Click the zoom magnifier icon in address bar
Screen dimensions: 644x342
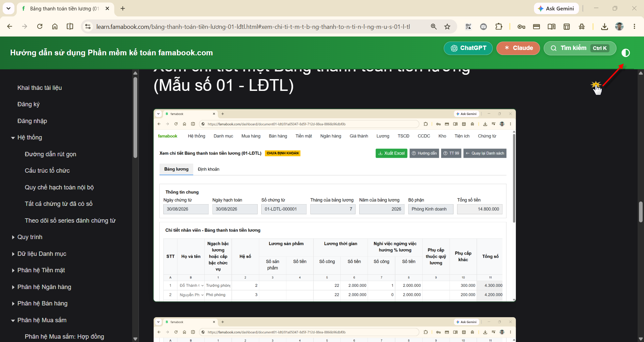(434, 26)
